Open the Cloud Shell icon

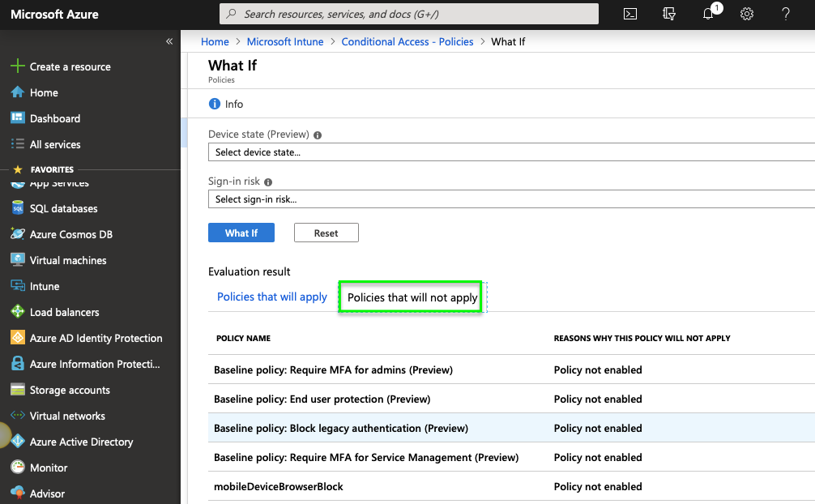(x=630, y=14)
